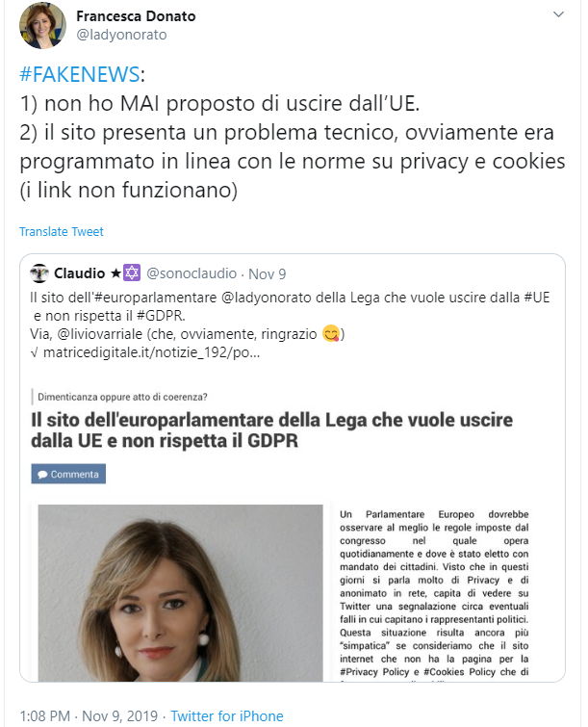Image resolution: width=588 pixels, height=727 pixels.
Task: Open the matricedigitale.it article link
Action: point(151,352)
